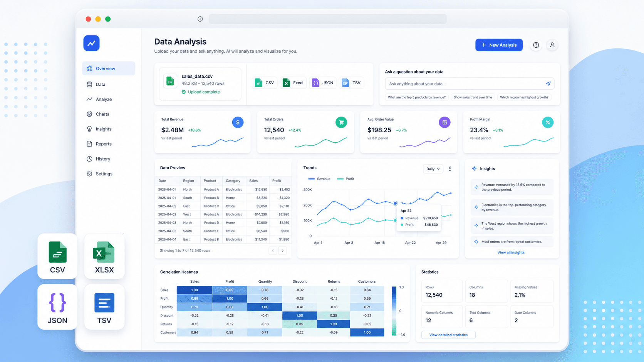Image resolution: width=644 pixels, height=362 pixels.
Task: Click the Discount-Returns 0.35 heatmap cell
Action: [334, 315]
